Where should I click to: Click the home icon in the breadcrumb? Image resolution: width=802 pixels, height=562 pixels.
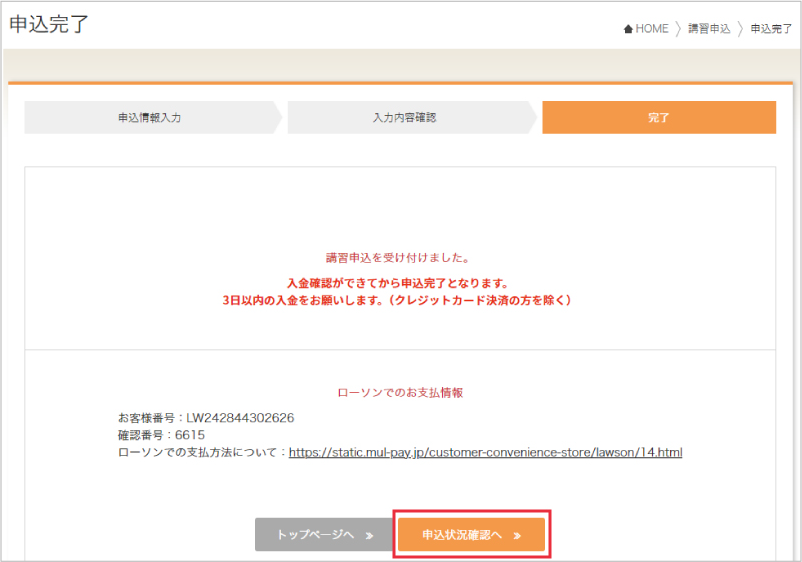click(628, 29)
